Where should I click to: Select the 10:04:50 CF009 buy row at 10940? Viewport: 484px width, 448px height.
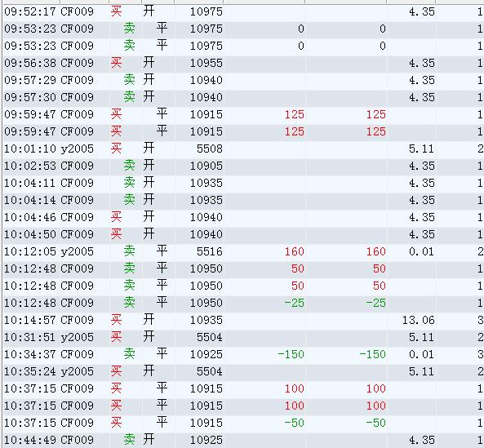[243, 234]
